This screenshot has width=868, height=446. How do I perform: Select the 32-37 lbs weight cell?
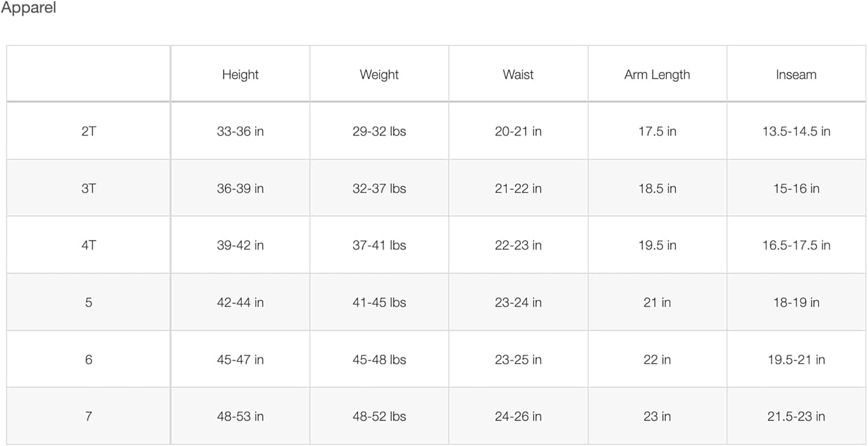coord(379,188)
